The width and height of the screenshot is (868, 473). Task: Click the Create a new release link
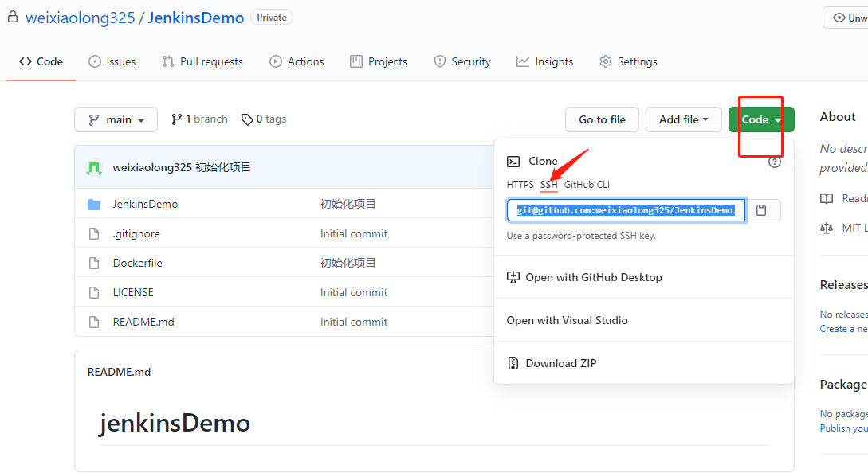[843, 329]
